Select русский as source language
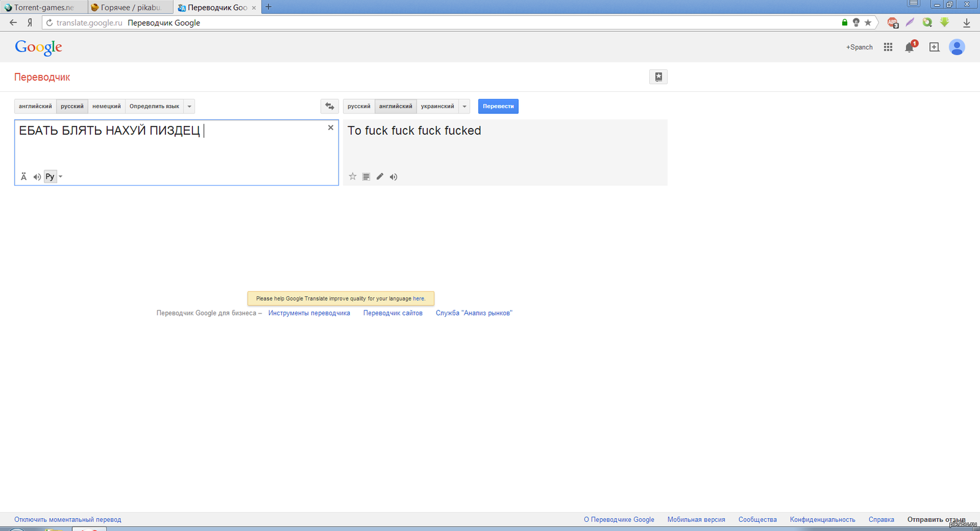This screenshot has height=531, width=980. (x=72, y=106)
